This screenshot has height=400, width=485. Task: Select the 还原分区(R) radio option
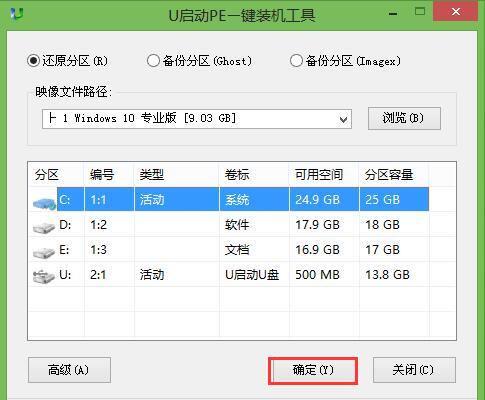click(x=33, y=61)
